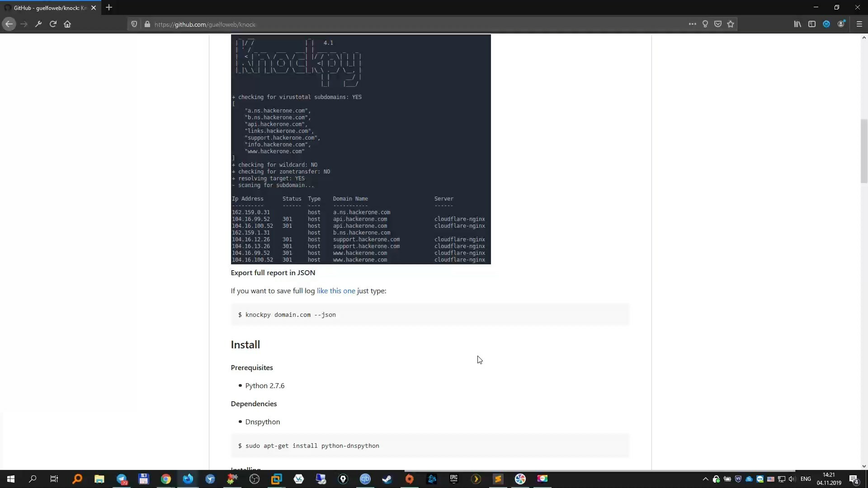Image resolution: width=868 pixels, height=488 pixels.
Task: Open Sublime Text from the taskbar
Action: pyautogui.click(x=498, y=479)
